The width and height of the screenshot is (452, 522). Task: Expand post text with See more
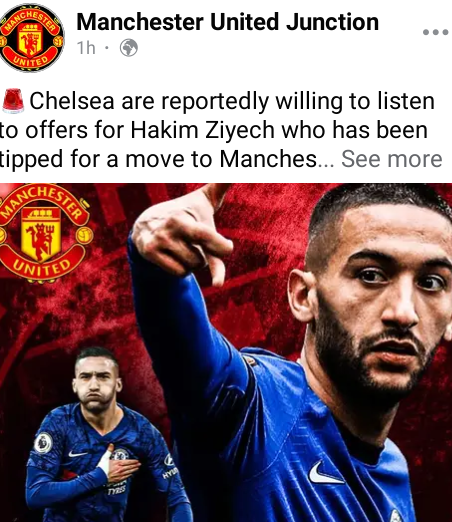tap(392, 159)
